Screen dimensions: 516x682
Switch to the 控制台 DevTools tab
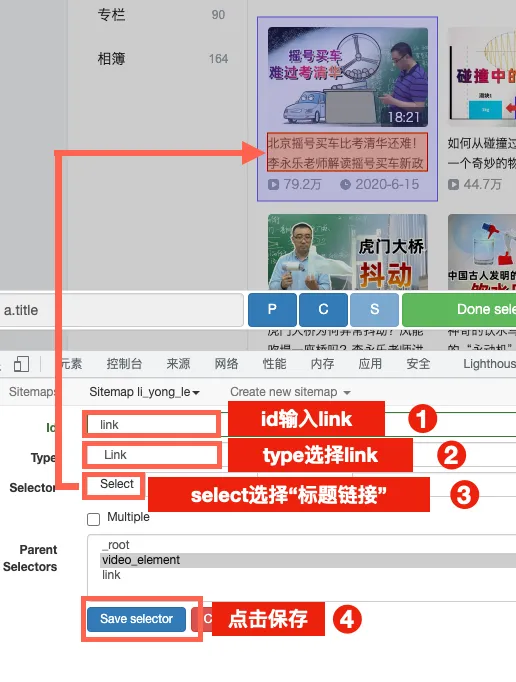[124, 364]
